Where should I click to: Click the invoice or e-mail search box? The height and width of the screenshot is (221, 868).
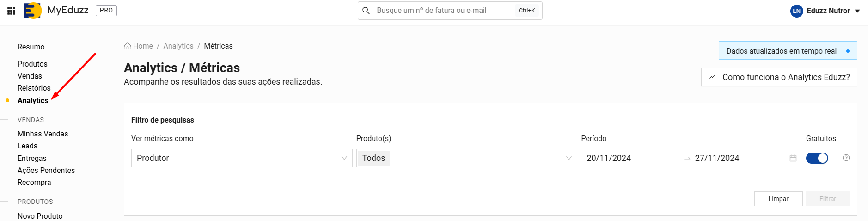click(x=444, y=11)
